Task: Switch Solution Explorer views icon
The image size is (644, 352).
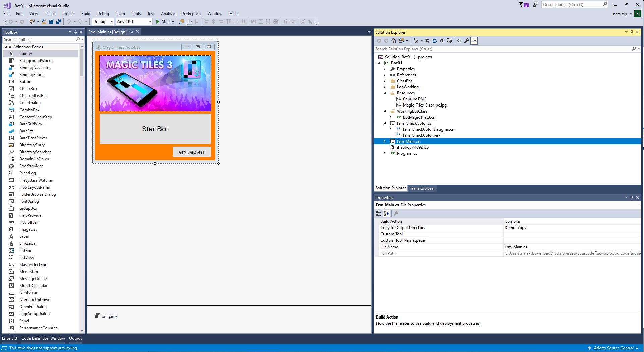Action: click(401, 41)
